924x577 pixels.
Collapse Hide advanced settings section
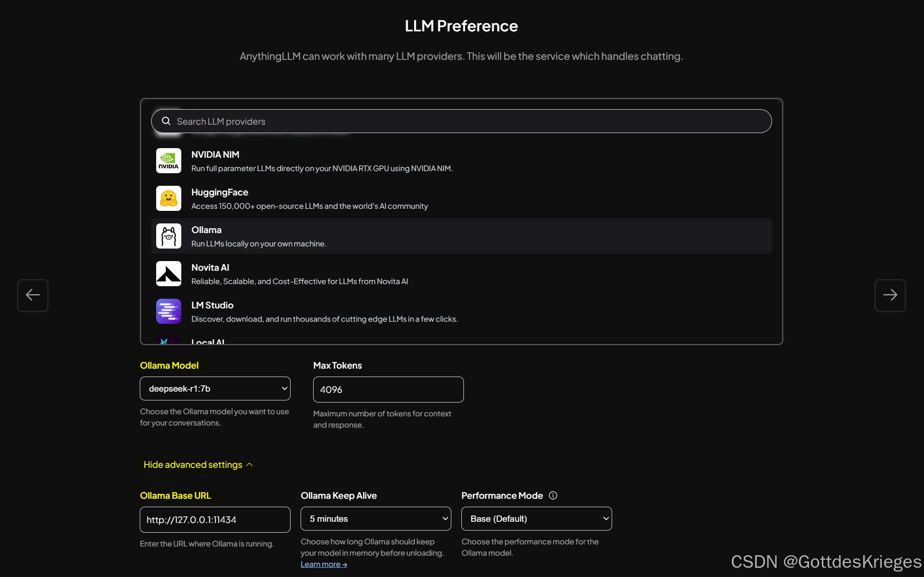click(198, 465)
